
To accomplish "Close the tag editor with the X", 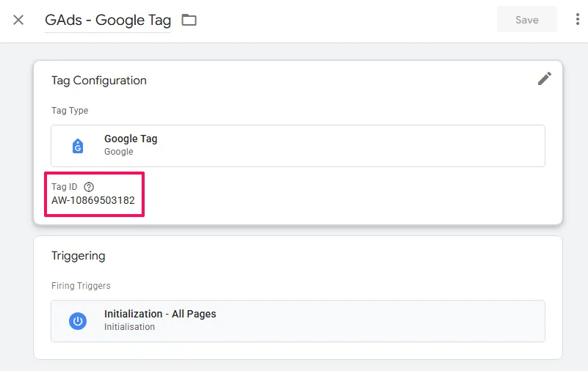I will [18, 20].
